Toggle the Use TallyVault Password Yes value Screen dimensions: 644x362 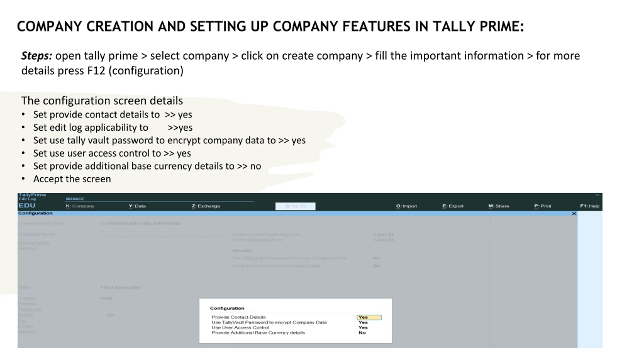coord(363,323)
